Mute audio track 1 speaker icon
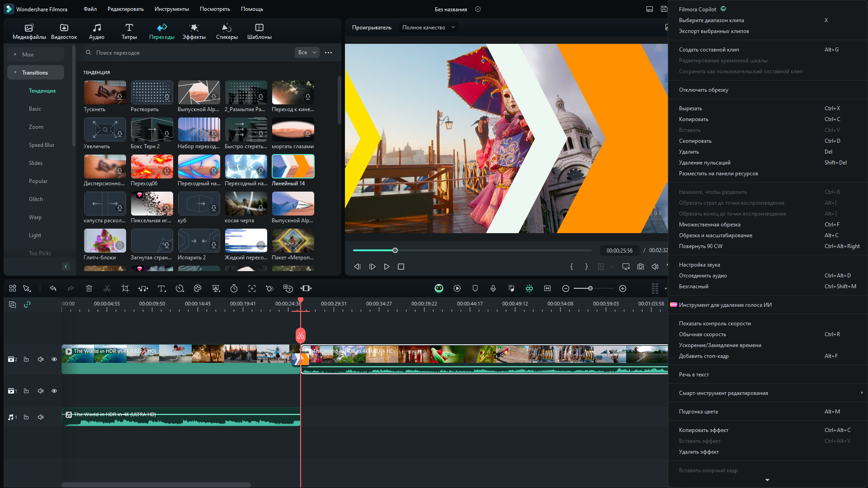 [x=41, y=417]
